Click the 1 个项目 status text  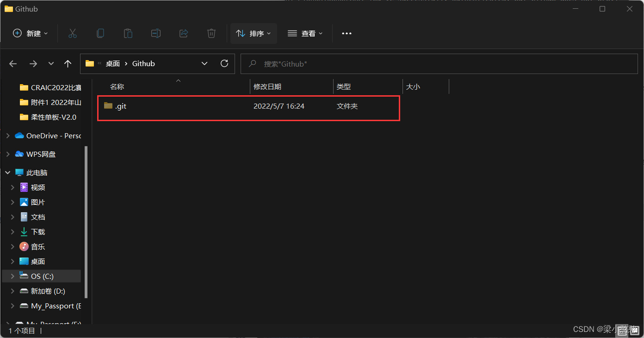pyautogui.click(x=22, y=331)
